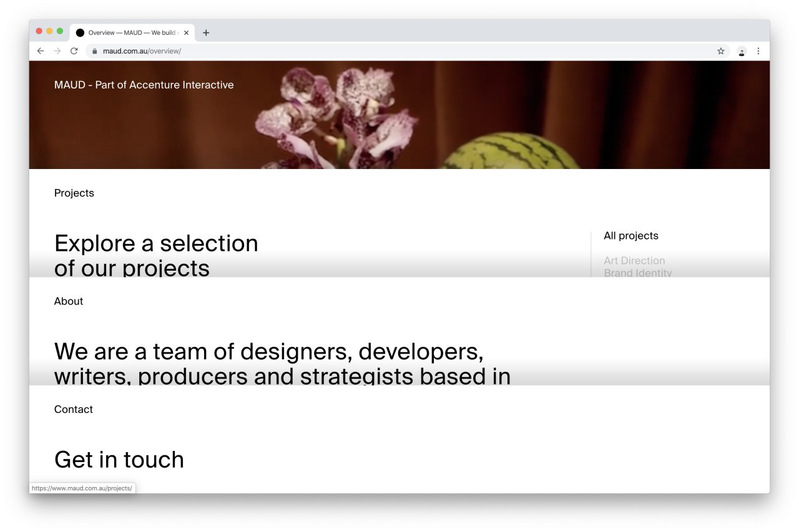
Task: Close the Overview — MAUD tab
Action: click(186, 33)
